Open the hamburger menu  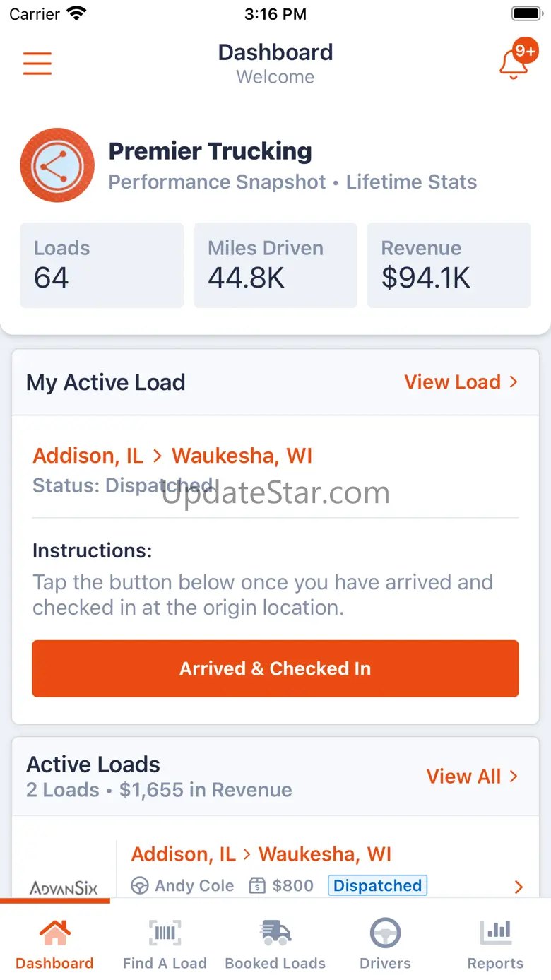pos(37,63)
